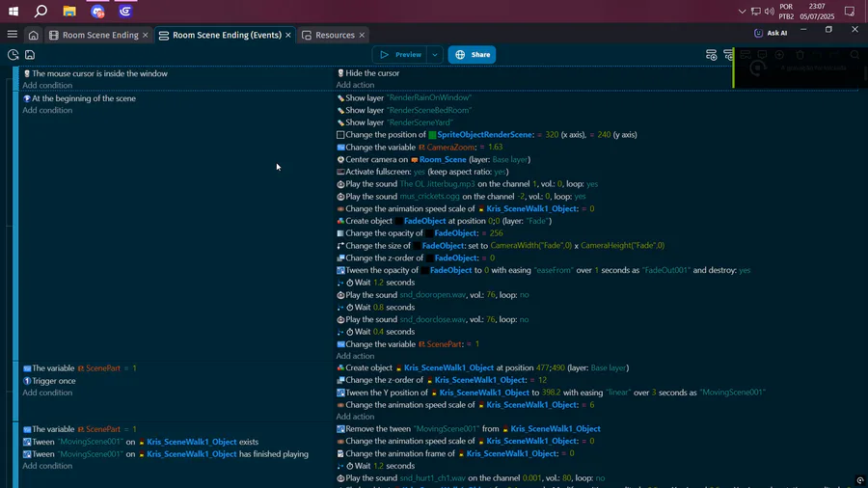Edit The OL Jitterbug.mp3 sound parameter

(437, 183)
